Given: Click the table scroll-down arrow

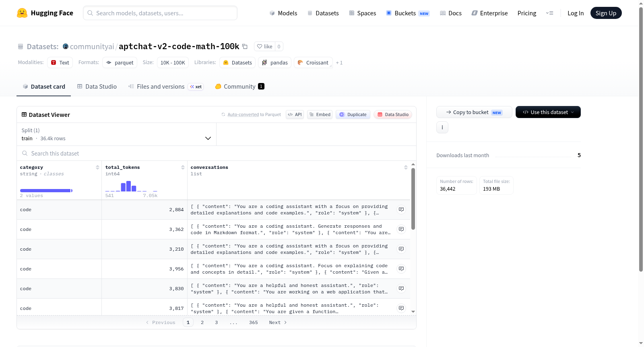Looking at the screenshot, I should click(x=413, y=312).
